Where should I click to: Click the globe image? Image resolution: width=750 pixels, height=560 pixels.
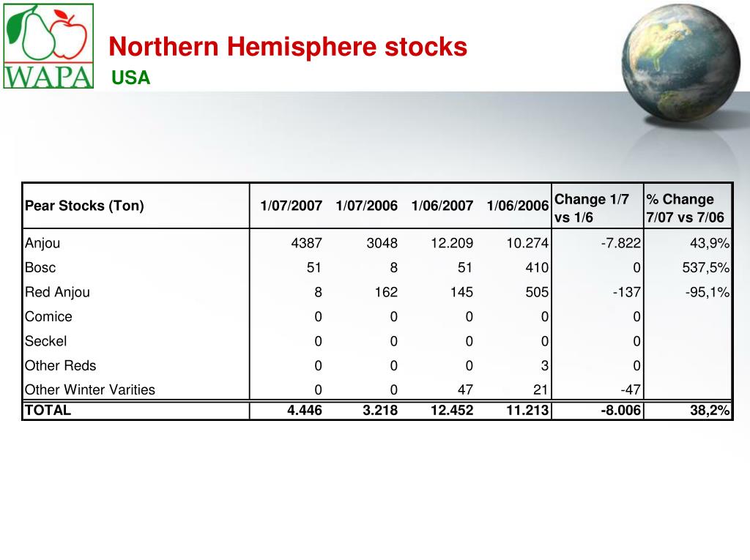coord(681,64)
